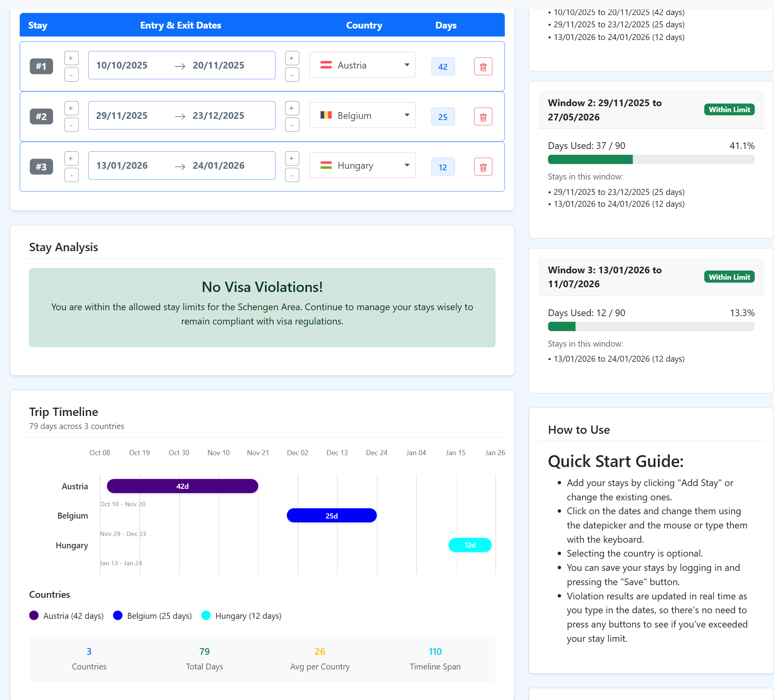The image size is (774, 700).
Task: Increase entry date of stay #1
Action: click(x=71, y=58)
